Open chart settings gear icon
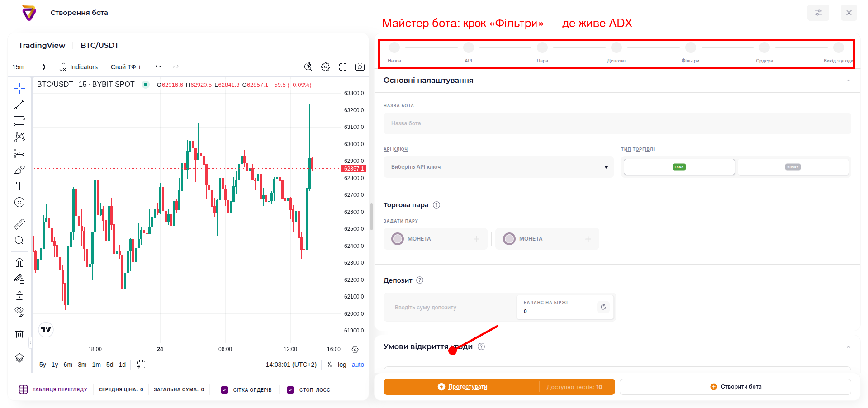This screenshot has height=408, width=868. [326, 67]
